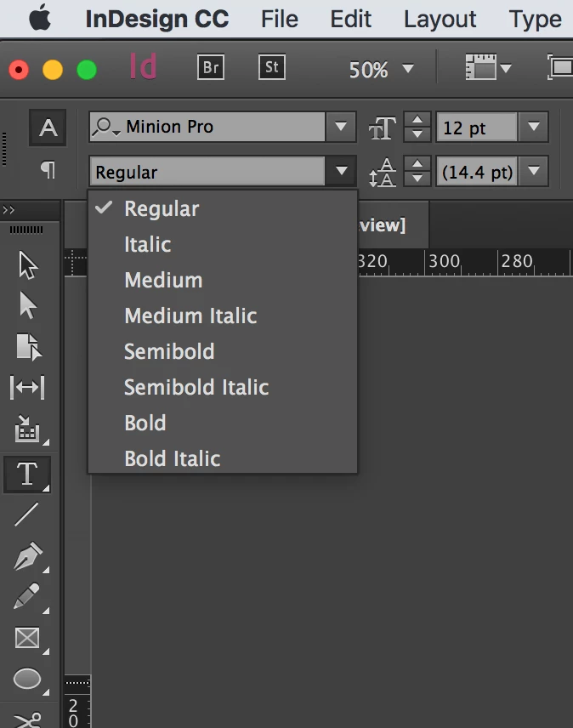Choose Medium Italic style from list

223,316
